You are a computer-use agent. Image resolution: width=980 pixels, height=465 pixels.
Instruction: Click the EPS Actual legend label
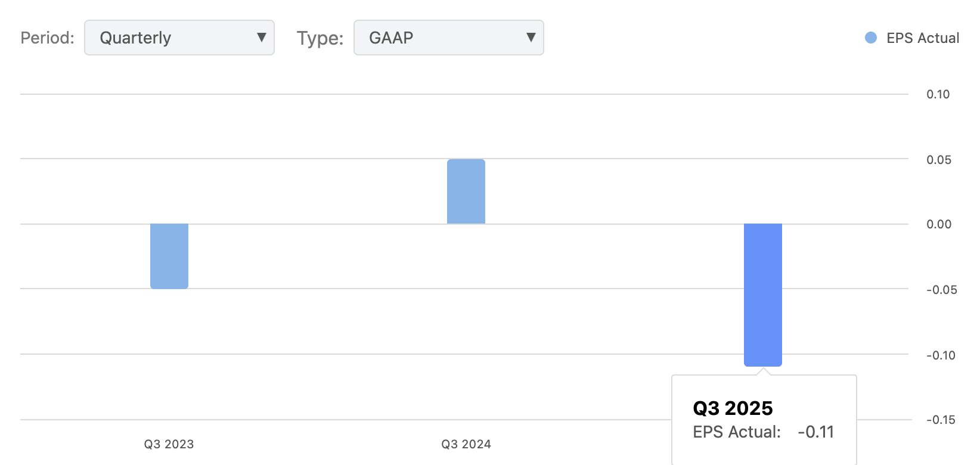coord(922,38)
